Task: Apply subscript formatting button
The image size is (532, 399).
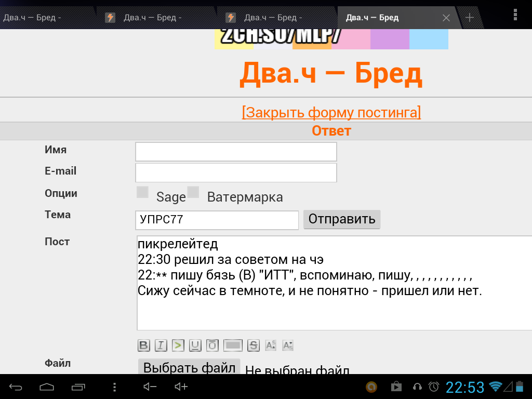Action: 288,345
